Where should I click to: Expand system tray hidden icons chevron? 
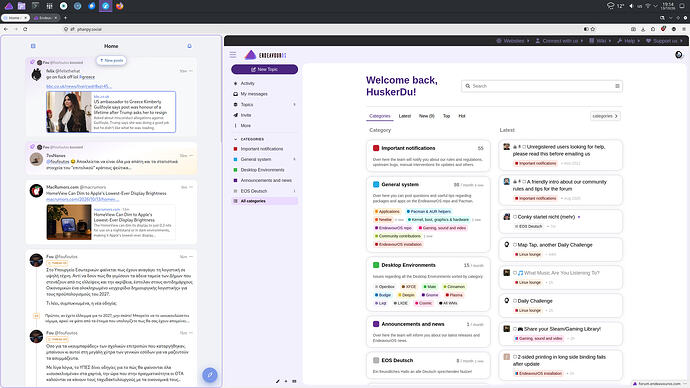tap(655, 6)
